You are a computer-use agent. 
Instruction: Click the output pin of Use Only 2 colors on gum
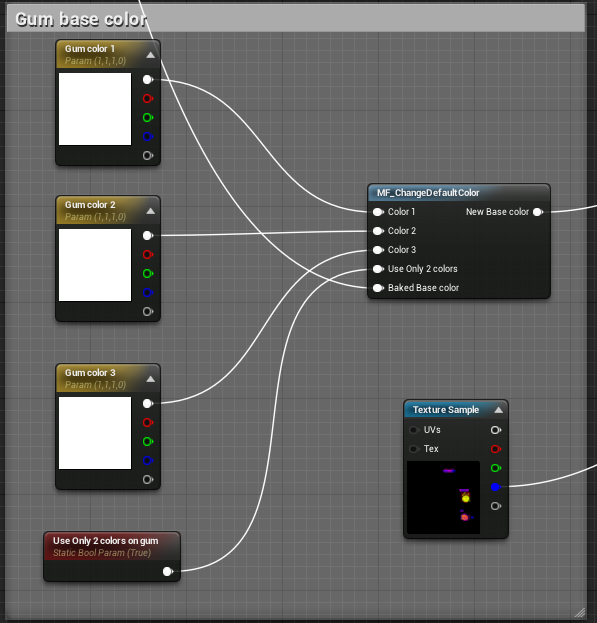pyautogui.click(x=168, y=572)
